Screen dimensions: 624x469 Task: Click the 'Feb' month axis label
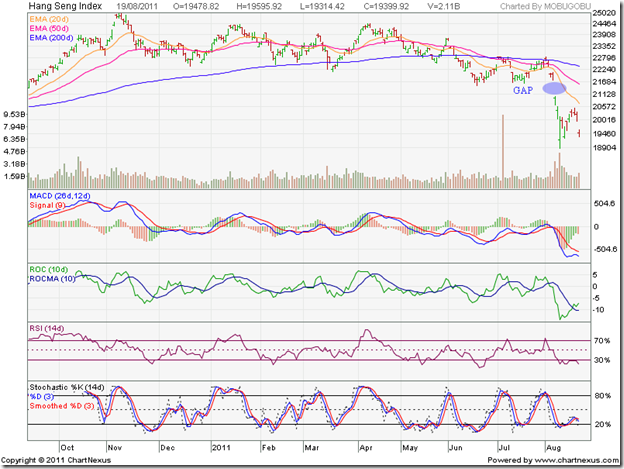pyautogui.click(x=269, y=448)
